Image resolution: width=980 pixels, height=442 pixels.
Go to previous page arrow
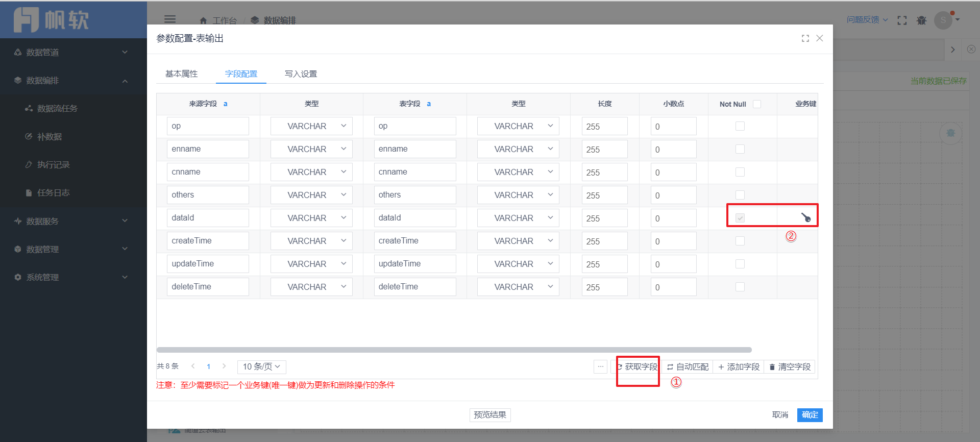coord(193,366)
